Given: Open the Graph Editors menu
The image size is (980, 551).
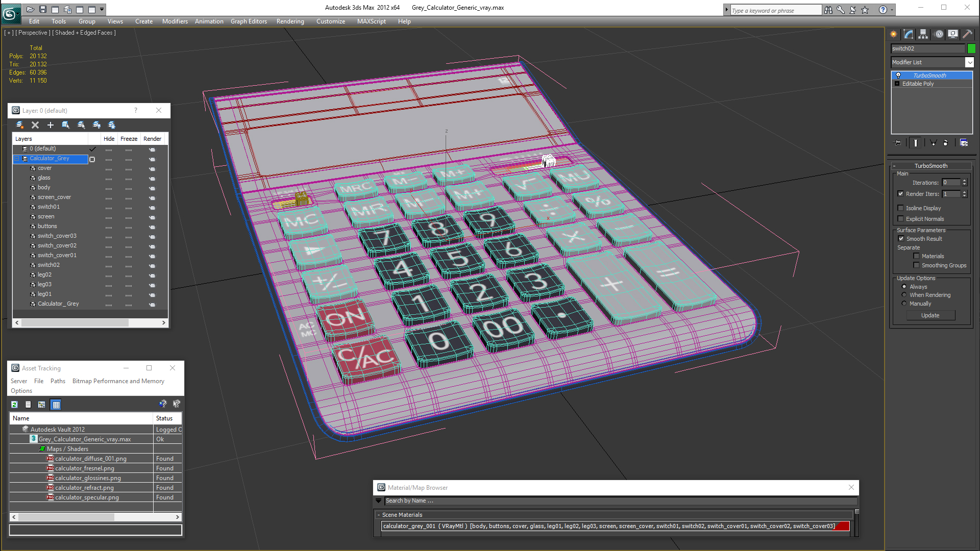Looking at the screenshot, I should click(x=249, y=21).
